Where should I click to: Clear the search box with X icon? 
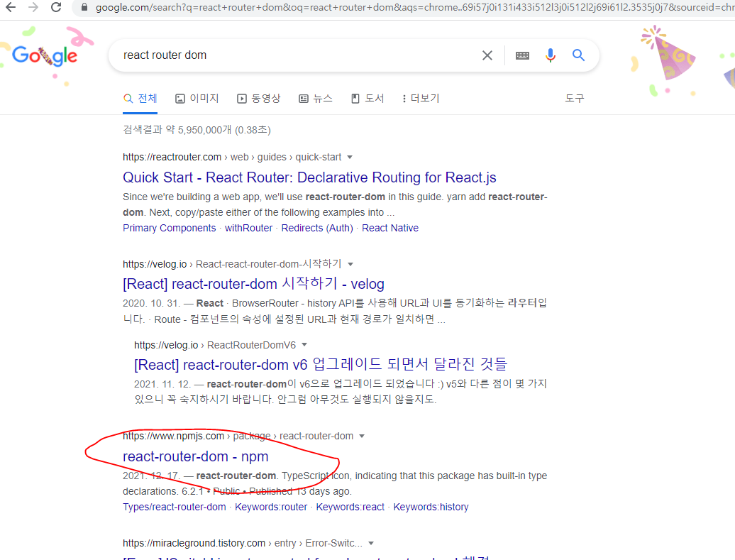[x=487, y=55]
